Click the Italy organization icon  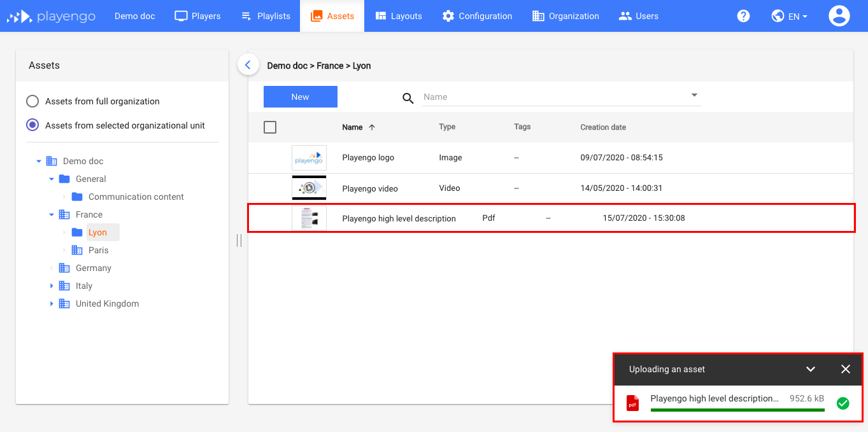point(64,286)
